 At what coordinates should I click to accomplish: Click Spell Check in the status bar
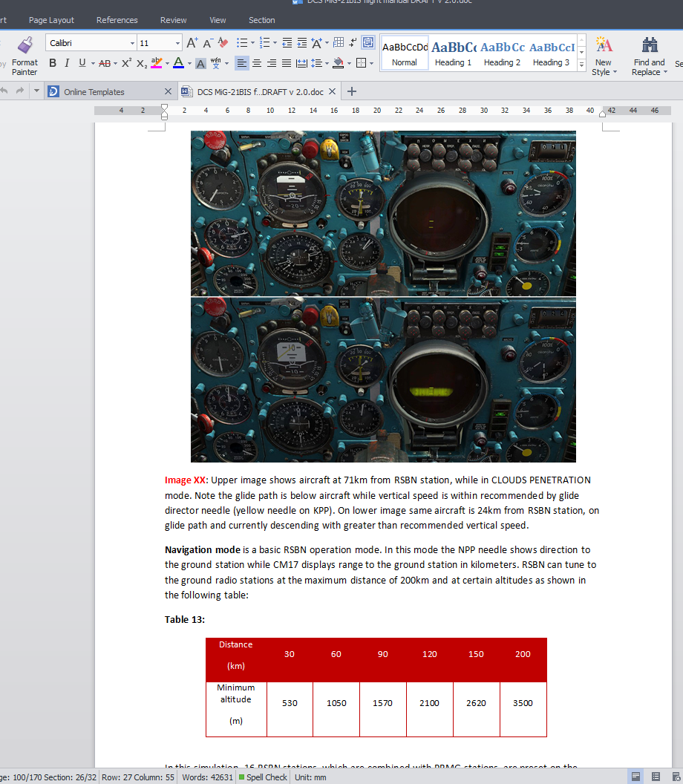pos(263,777)
